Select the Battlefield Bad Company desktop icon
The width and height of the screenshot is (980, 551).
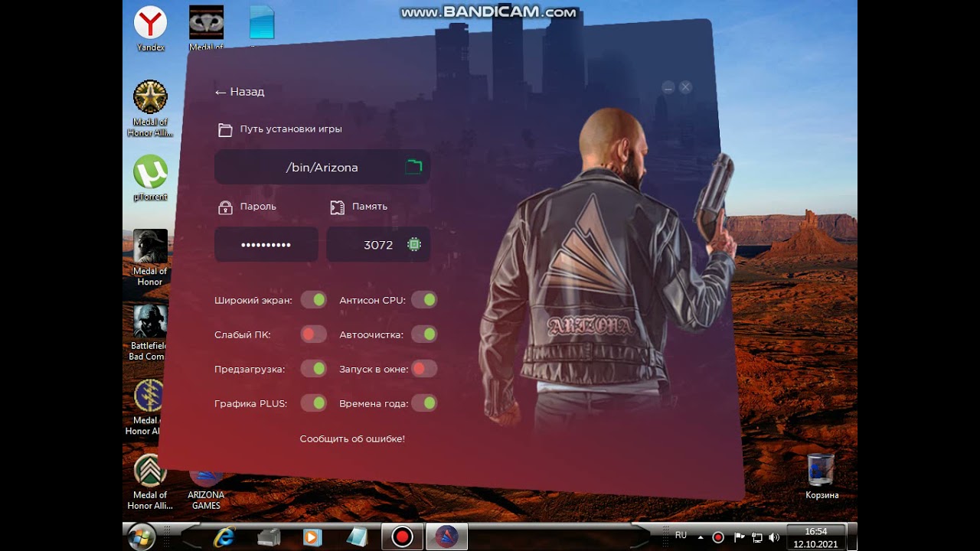click(x=149, y=331)
